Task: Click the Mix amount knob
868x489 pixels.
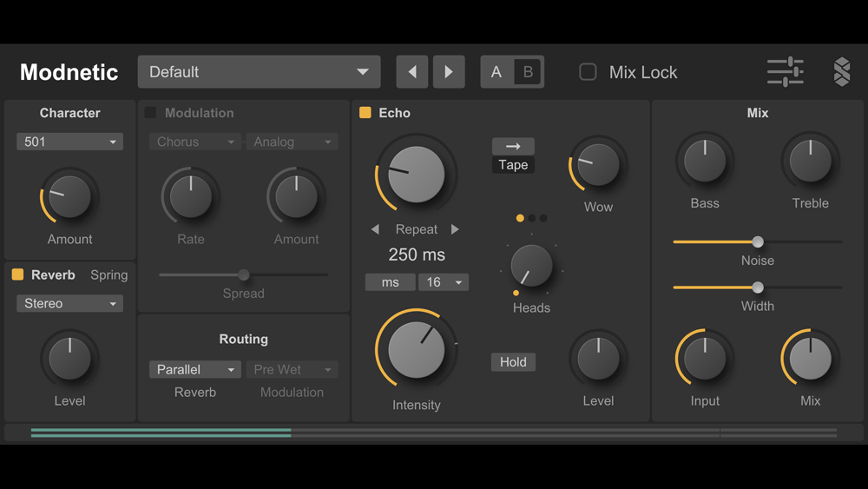Action: point(810,359)
